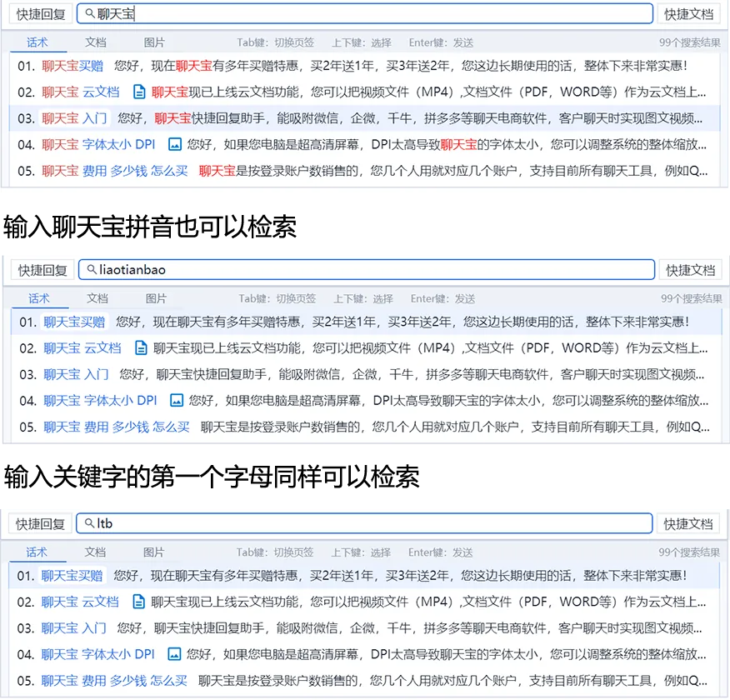Click 99个搜索结果 count in the ltb search panel

689,552
